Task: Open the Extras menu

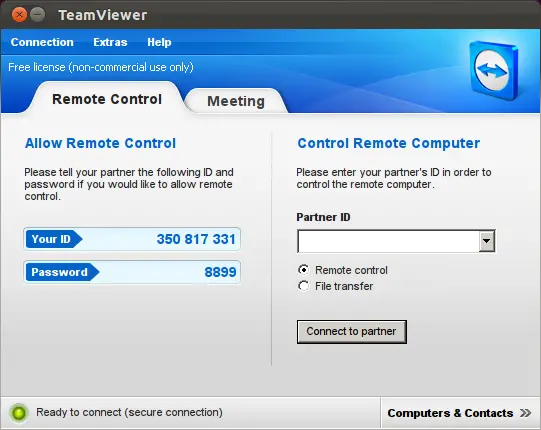Action: 110,42
